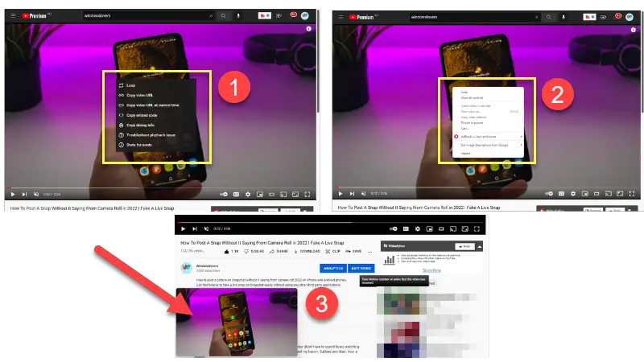Click magnifier search button in screenshot 2
The width and height of the screenshot is (644, 362).
[549, 17]
